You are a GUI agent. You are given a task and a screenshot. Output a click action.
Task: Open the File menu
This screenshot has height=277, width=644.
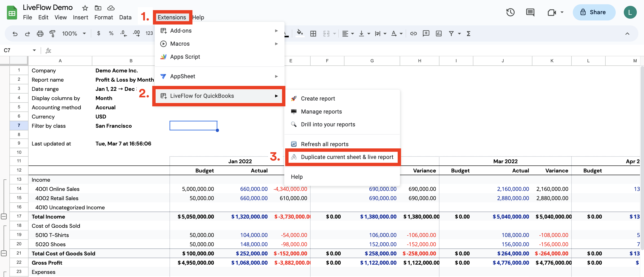pyautogui.click(x=27, y=17)
